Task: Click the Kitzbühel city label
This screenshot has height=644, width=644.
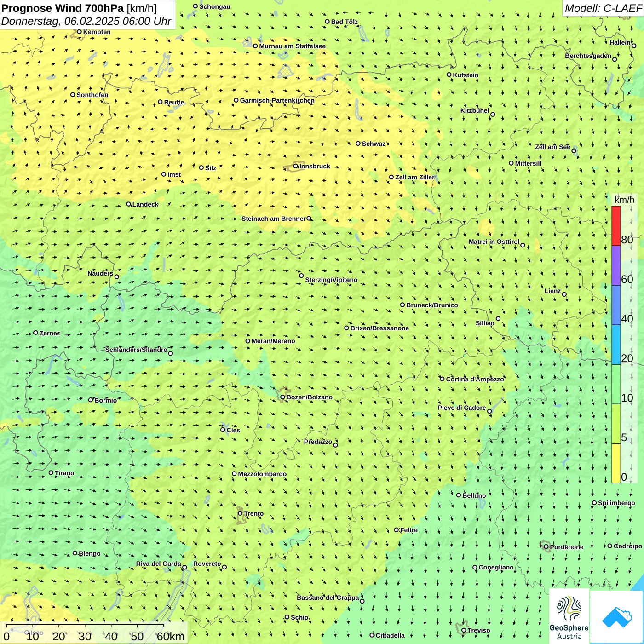Action: coord(475,110)
